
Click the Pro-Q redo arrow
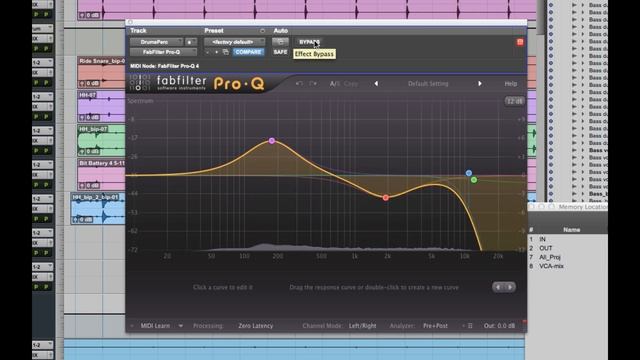(x=313, y=83)
